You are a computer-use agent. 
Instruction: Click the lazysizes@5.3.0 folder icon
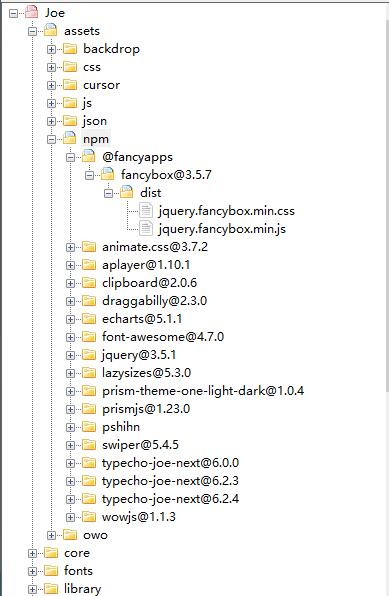[x=89, y=373]
